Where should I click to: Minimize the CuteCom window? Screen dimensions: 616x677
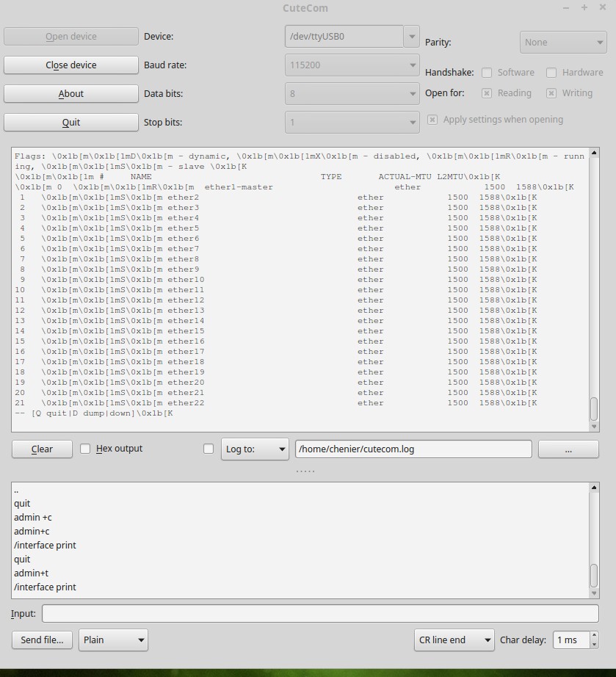point(566,8)
